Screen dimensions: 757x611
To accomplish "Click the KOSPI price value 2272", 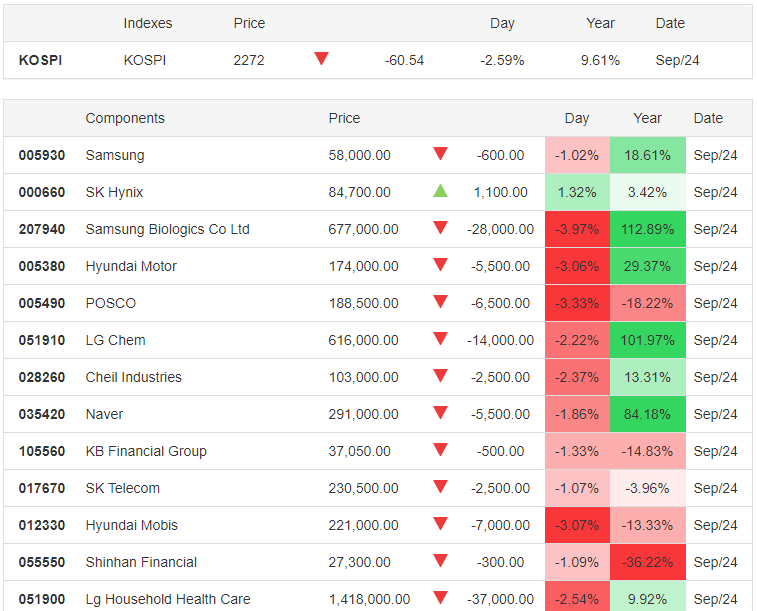I will pyautogui.click(x=249, y=60).
